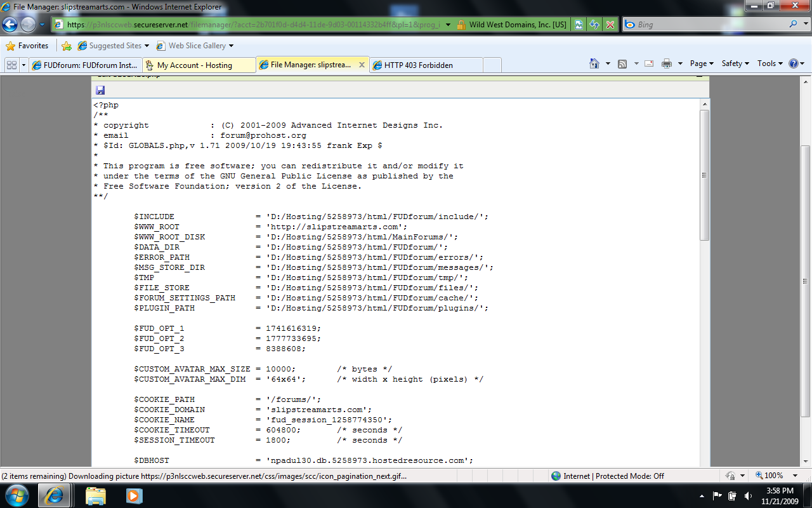This screenshot has height=508, width=812.
Task: Click Internet Protected Mode status zone
Action: point(608,476)
